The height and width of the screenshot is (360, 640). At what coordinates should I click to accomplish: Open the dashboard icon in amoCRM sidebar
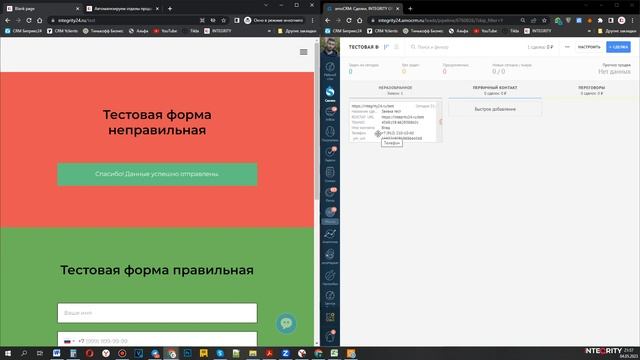pos(330,69)
